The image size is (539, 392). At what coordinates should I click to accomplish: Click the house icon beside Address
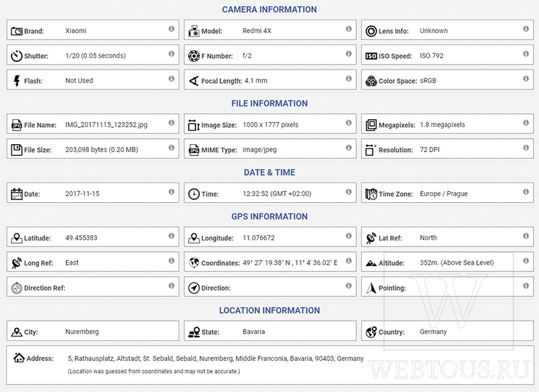[x=19, y=358]
